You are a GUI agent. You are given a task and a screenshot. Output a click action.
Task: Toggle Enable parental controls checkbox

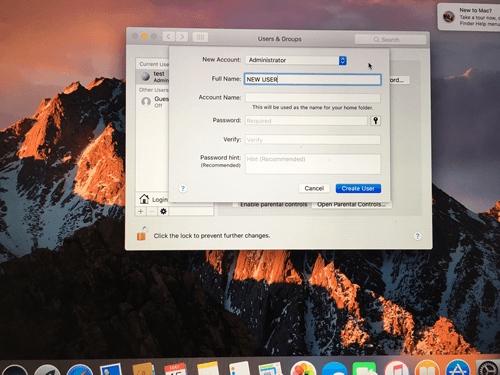click(x=235, y=204)
